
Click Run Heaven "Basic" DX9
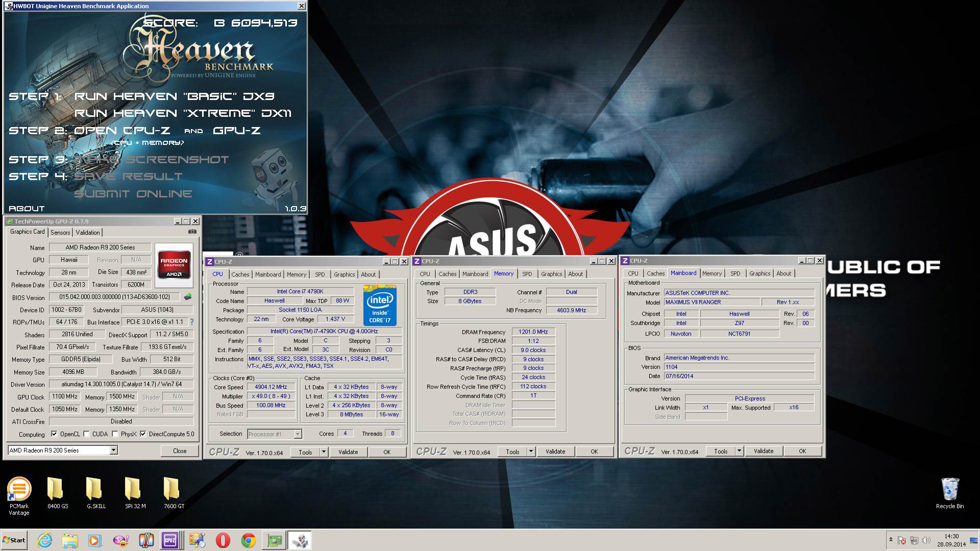[x=175, y=96]
